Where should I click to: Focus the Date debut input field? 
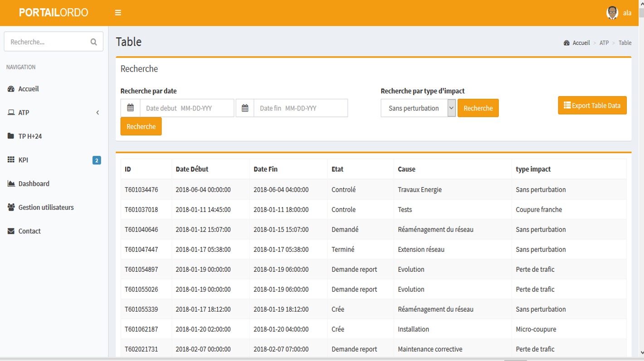pos(187,108)
